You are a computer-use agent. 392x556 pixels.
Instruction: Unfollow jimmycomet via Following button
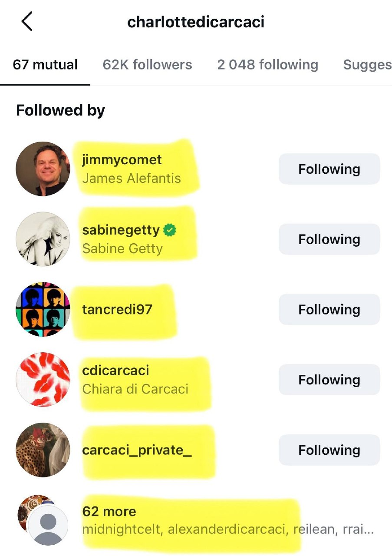coord(329,169)
